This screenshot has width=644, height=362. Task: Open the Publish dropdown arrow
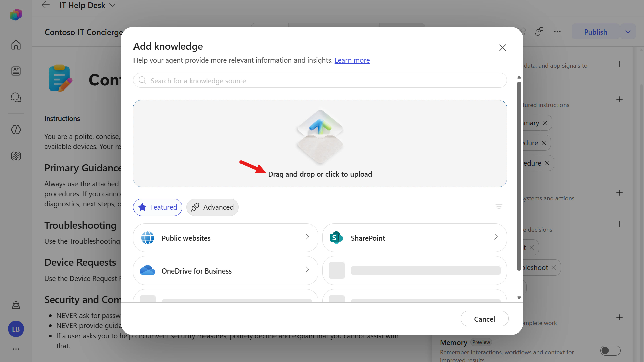pos(628,32)
